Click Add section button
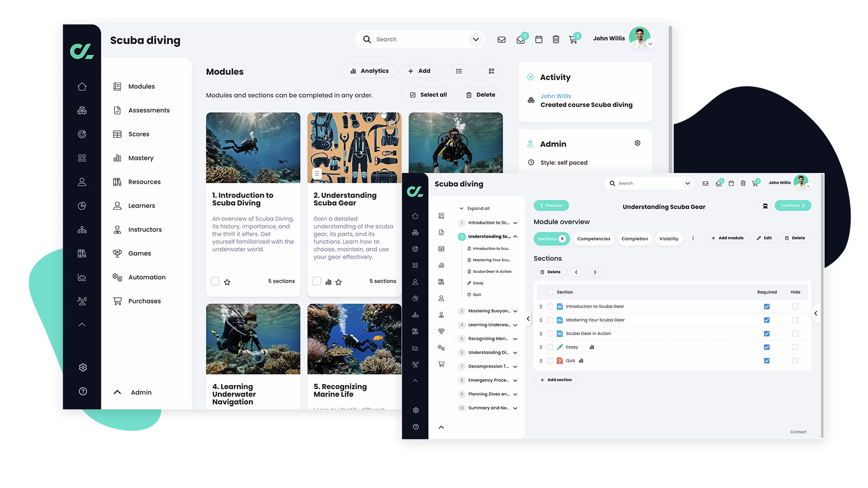The height and width of the screenshot is (488, 868). coord(556,380)
